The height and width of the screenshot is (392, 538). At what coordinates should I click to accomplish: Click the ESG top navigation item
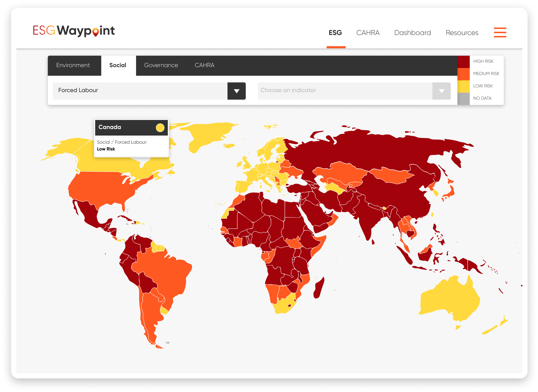coord(335,33)
